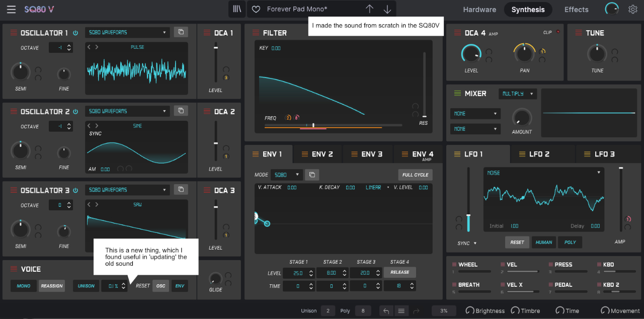This screenshot has height=319, width=644.
Task: Copy ENV 1 settings icon
Action: pyautogui.click(x=312, y=175)
